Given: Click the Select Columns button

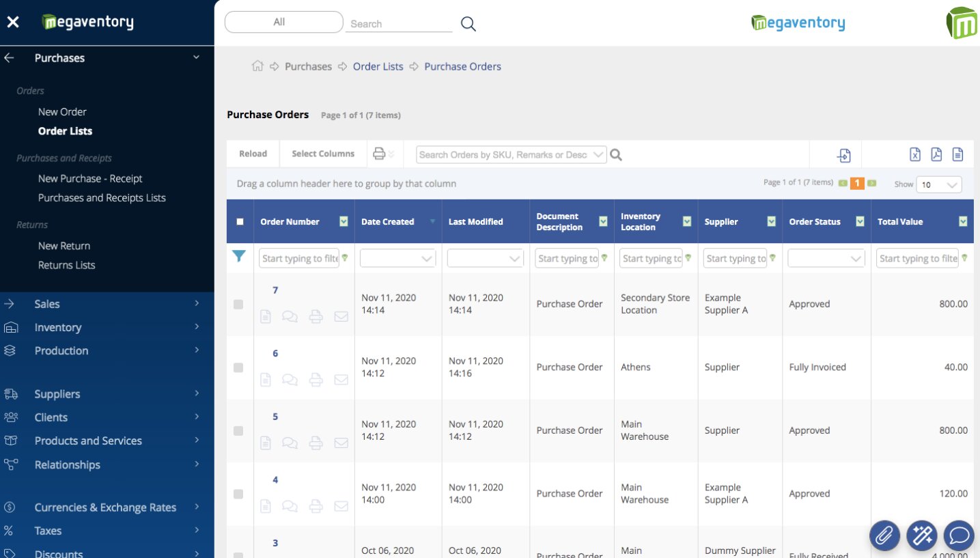Looking at the screenshot, I should 323,154.
